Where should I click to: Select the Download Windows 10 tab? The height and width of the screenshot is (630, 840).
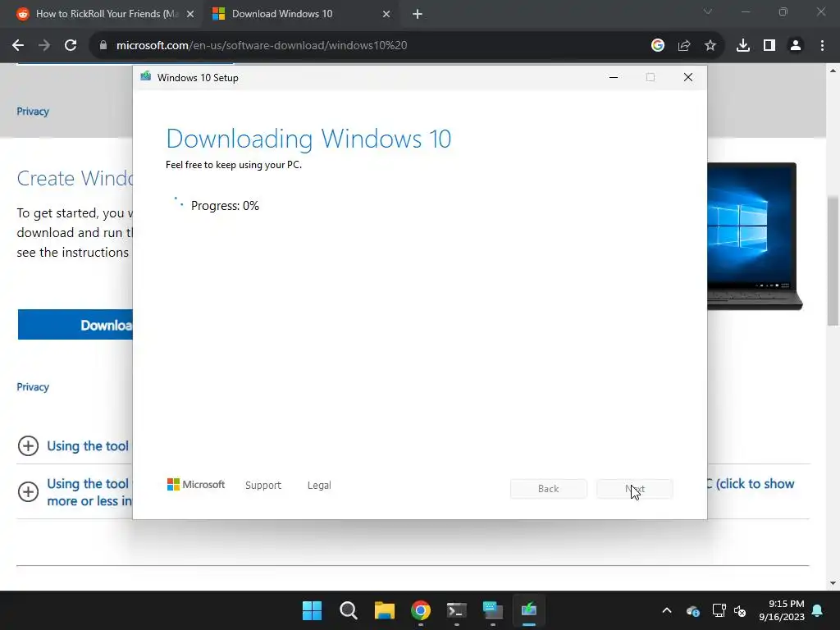(x=301, y=15)
